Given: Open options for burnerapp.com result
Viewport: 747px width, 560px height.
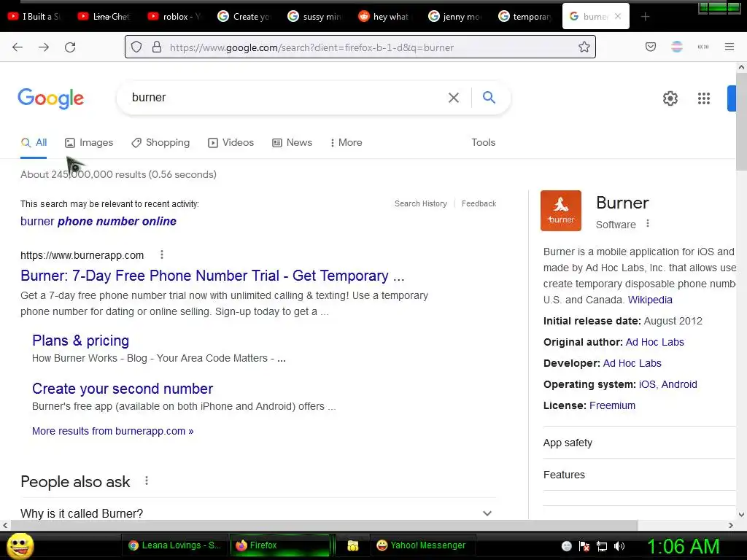Looking at the screenshot, I should (x=162, y=254).
